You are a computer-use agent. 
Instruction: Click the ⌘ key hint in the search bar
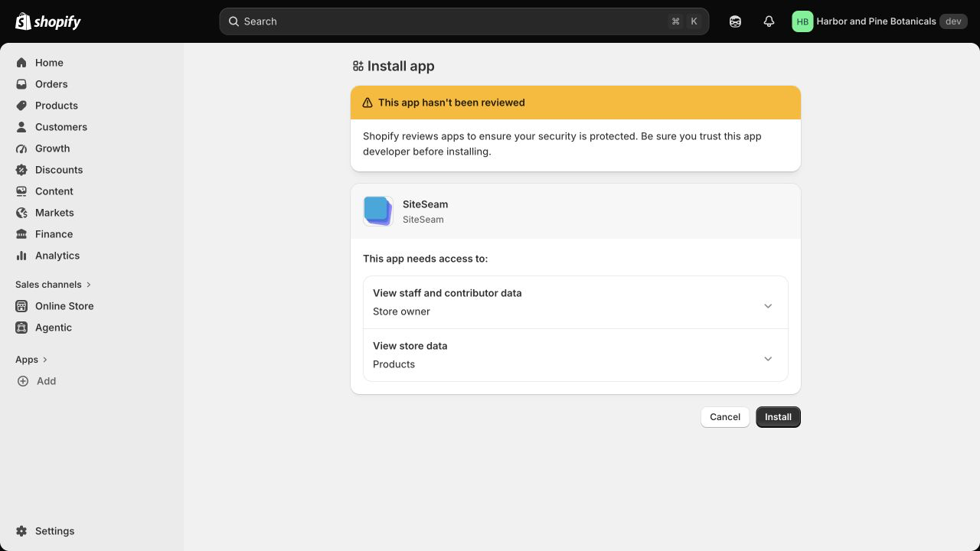click(675, 21)
